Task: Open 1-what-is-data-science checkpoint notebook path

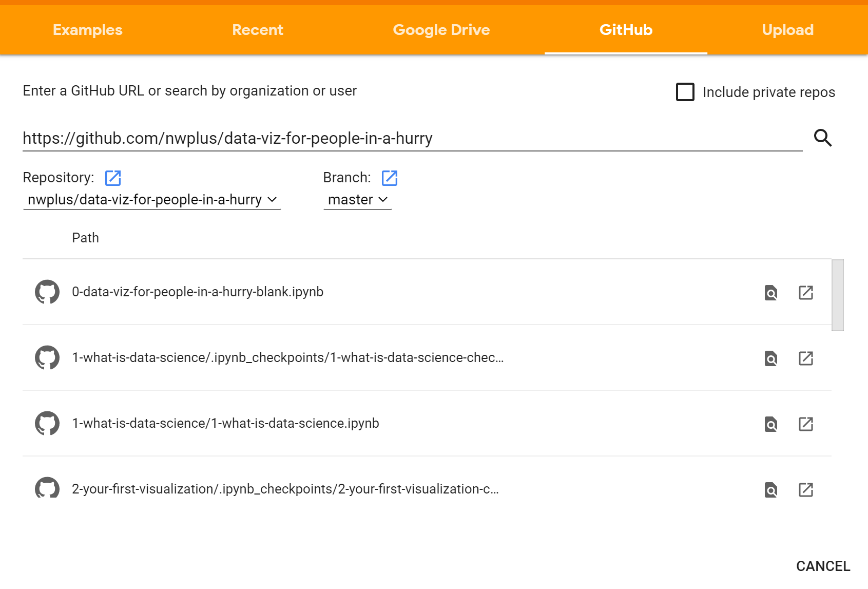Action: point(288,357)
